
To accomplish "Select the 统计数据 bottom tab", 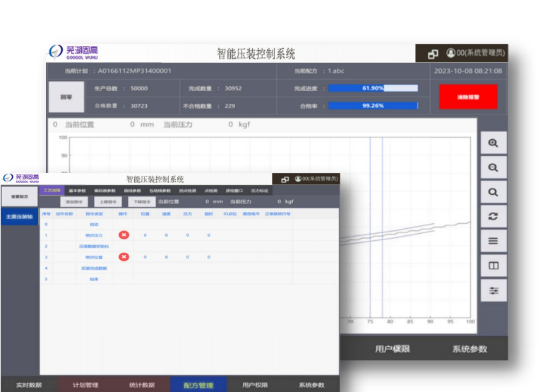I will (142, 385).
